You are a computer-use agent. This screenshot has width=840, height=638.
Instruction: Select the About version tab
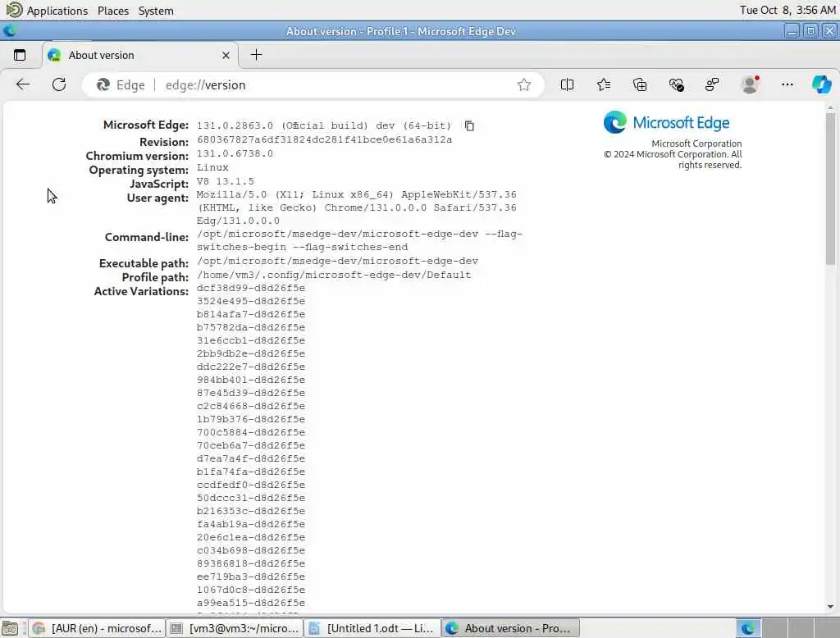tap(139, 55)
